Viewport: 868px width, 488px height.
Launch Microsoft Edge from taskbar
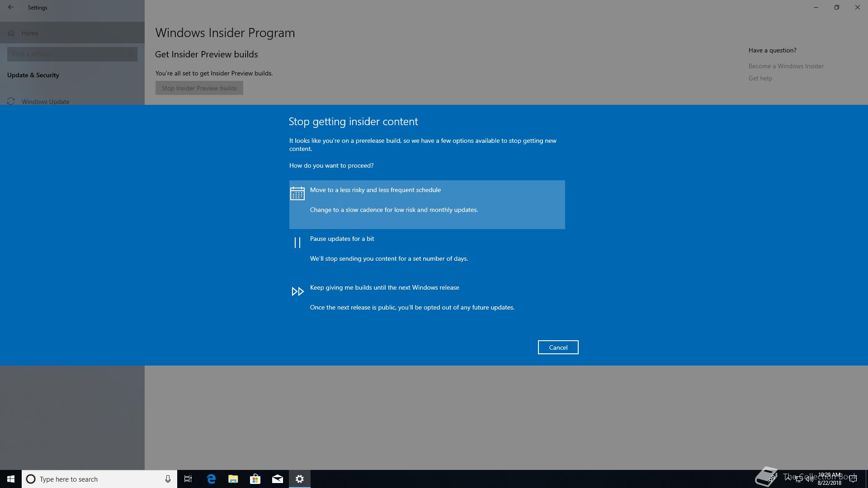(x=211, y=479)
